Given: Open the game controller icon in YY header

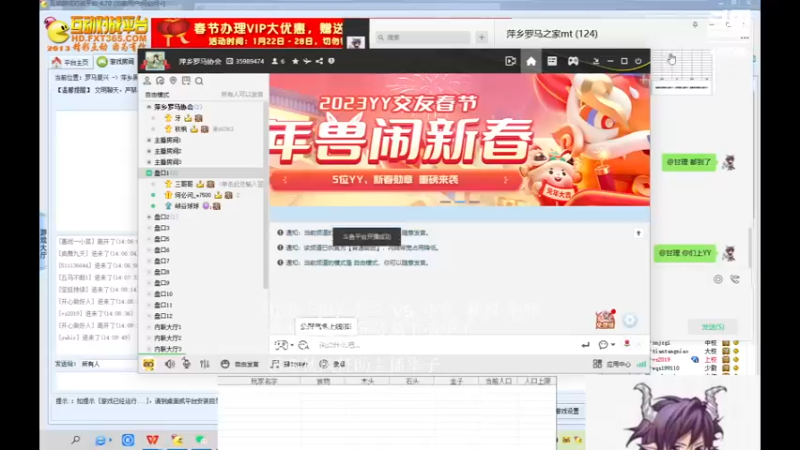Looking at the screenshot, I should 573,61.
